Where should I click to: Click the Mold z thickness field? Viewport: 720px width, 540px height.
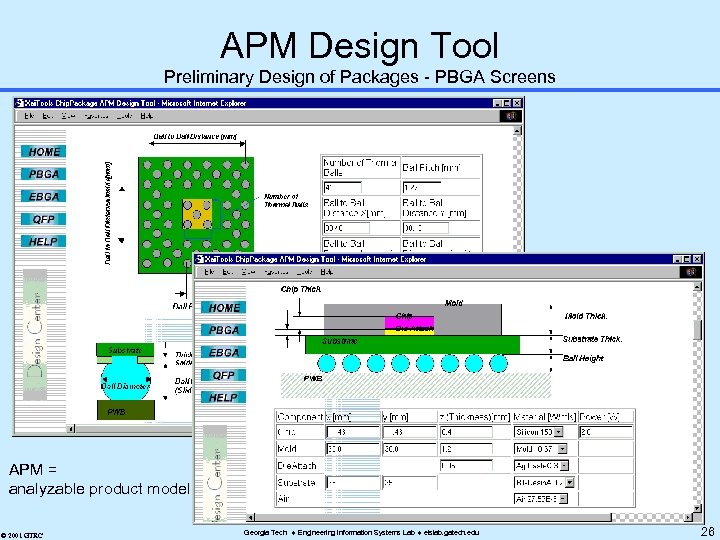coord(466,449)
